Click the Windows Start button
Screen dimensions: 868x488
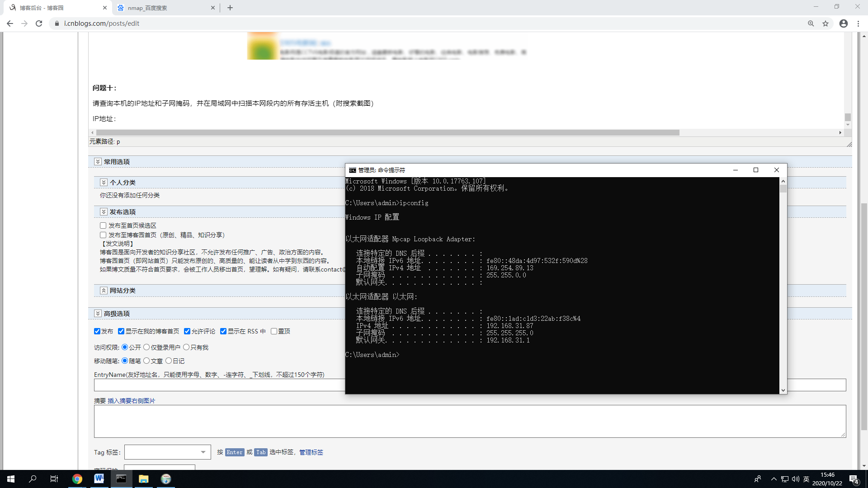11,479
